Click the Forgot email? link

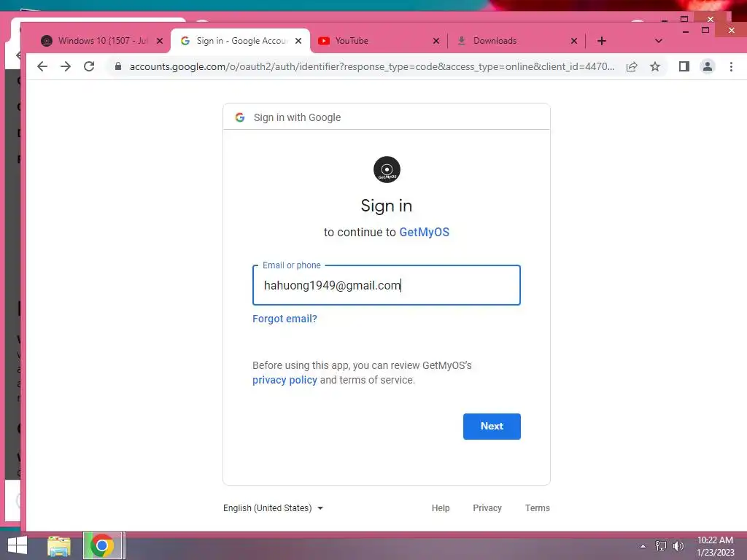pyautogui.click(x=285, y=319)
